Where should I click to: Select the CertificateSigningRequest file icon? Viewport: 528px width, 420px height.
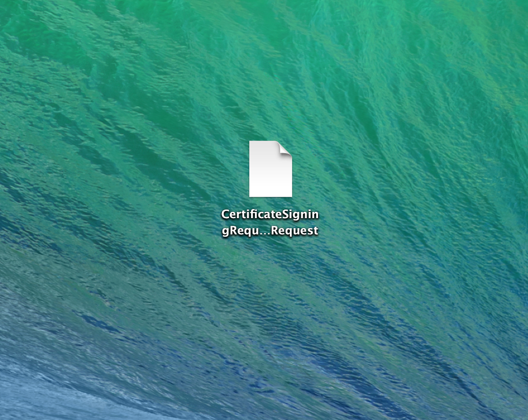tap(270, 169)
